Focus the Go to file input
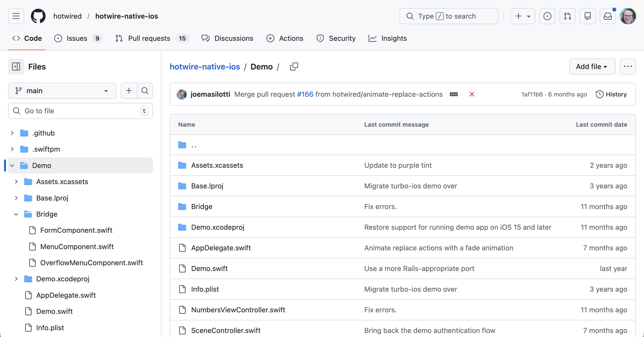The height and width of the screenshot is (337, 644). click(x=80, y=111)
